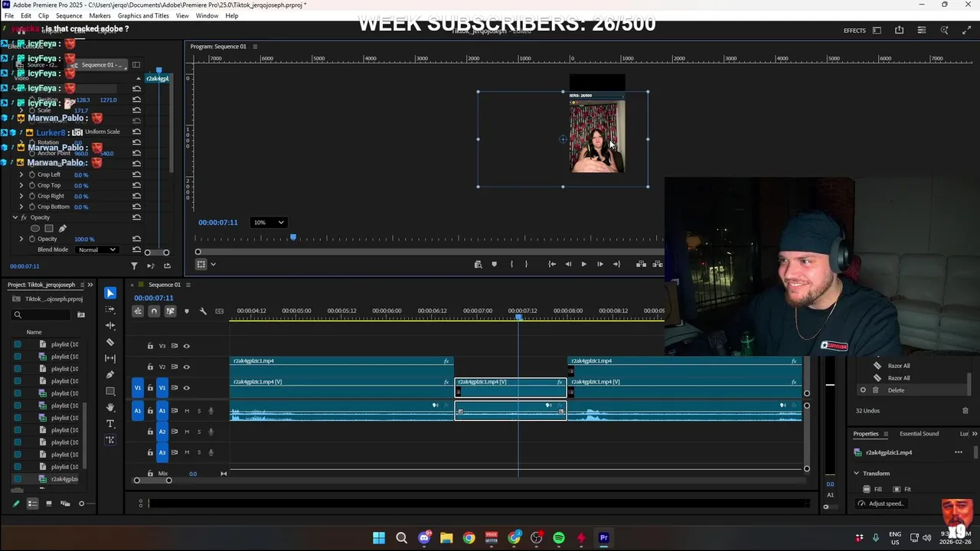The height and width of the screenshot is (551, 980).
Task: Play the sequence in Program monitor
Action: tap(583, 264)
